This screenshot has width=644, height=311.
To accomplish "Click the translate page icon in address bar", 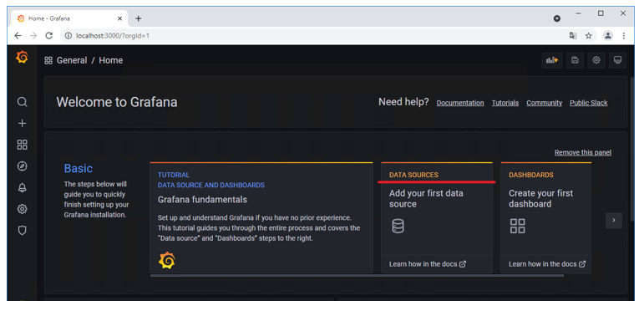I will (x=573, y=36).
